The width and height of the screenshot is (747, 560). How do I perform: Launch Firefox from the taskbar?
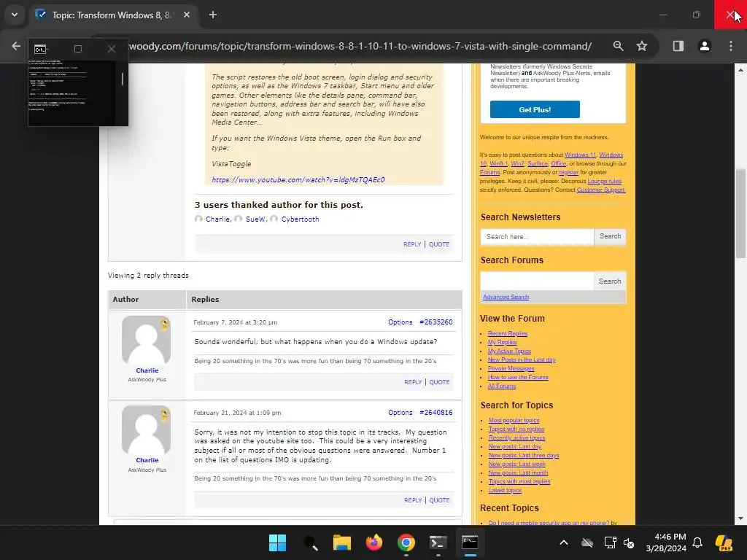[374, 542]
